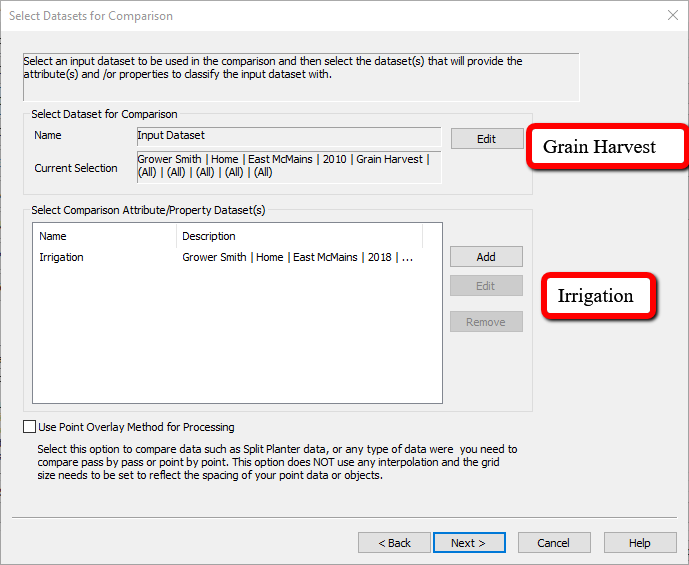Click the Irrigation dataset description cell
Image resolution: width=689 pixels, height=565 pixels.
[297, 257]
